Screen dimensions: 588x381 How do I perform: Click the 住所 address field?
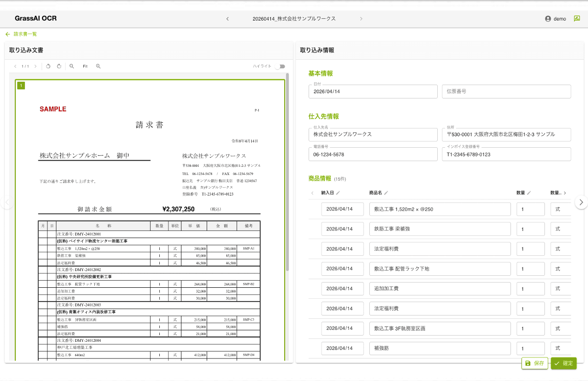point(506,134)
